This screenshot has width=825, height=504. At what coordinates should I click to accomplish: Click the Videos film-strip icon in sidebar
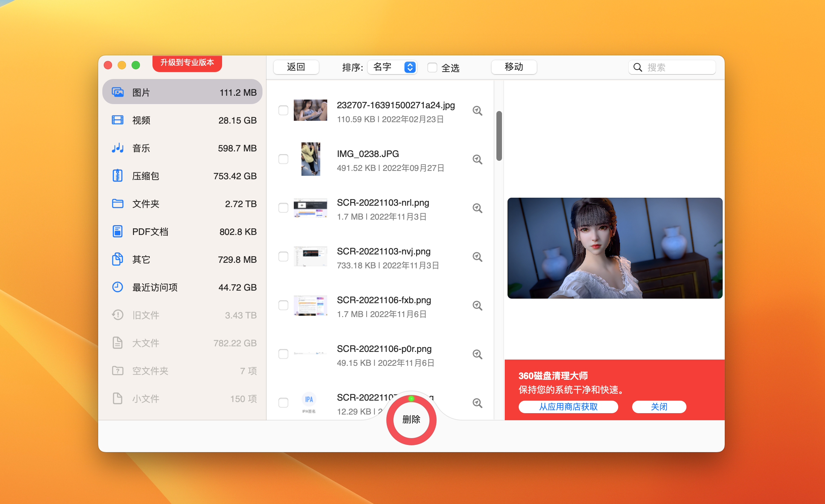tap(118, 120)
